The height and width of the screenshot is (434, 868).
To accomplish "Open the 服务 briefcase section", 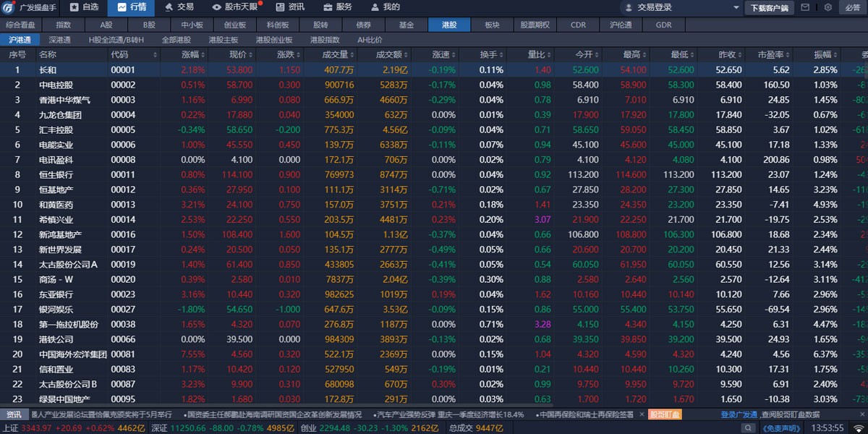I will click(x=337, y=7).
